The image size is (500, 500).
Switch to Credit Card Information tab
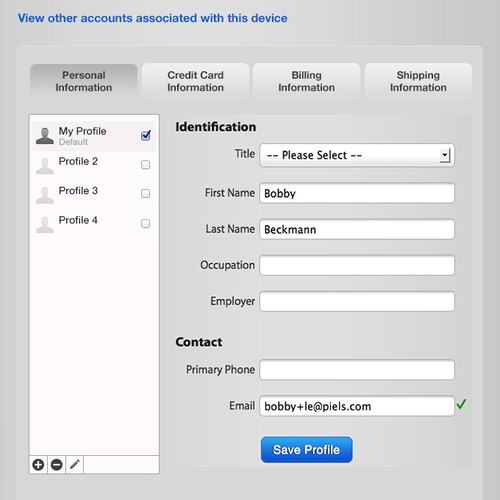coord(195,81)
